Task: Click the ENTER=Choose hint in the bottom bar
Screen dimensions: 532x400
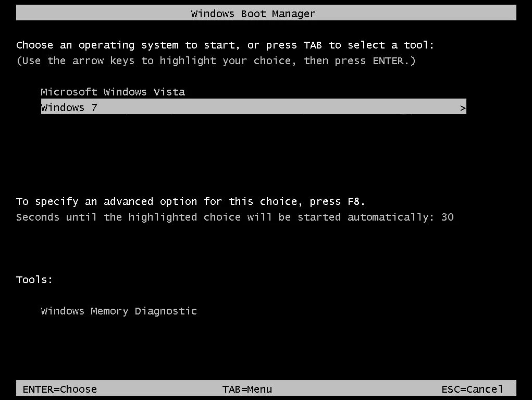Action: [x=60, y=389]
